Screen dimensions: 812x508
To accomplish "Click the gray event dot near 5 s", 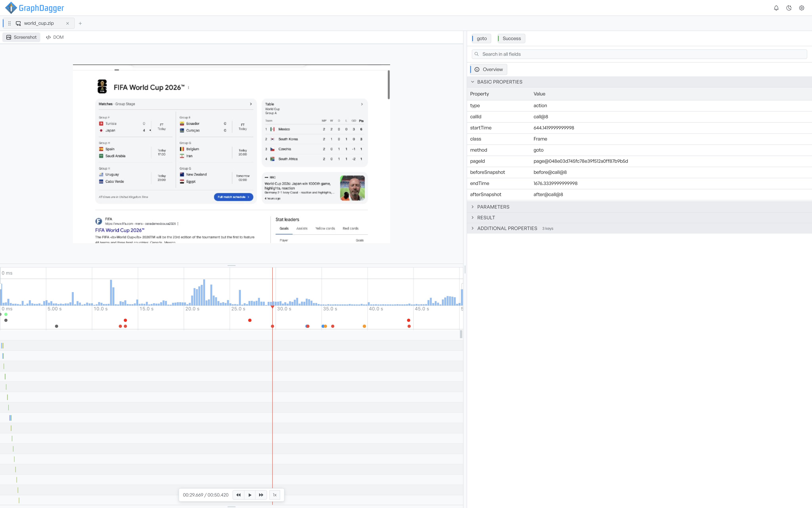I will pyautogui.click(x=56, y=326).
